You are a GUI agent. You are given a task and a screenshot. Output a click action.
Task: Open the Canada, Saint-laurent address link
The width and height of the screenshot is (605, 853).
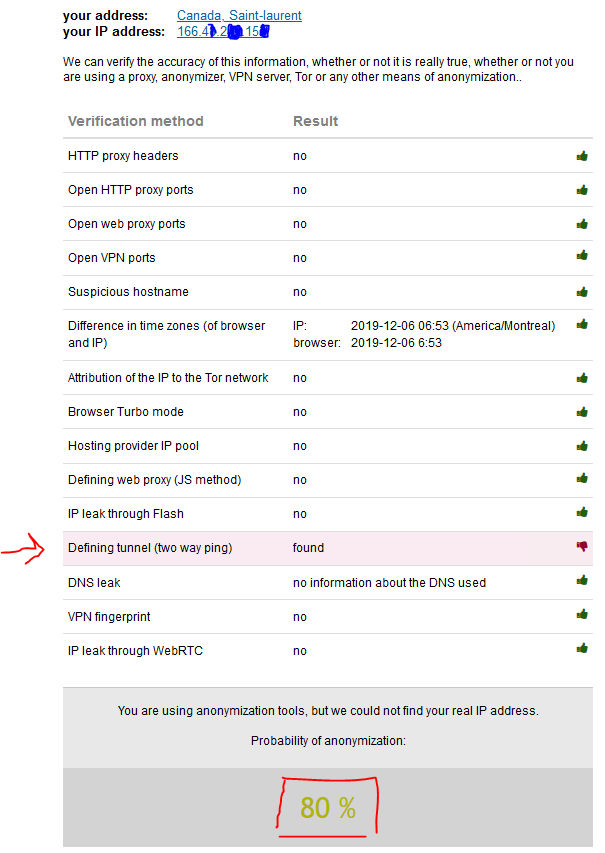239,15
